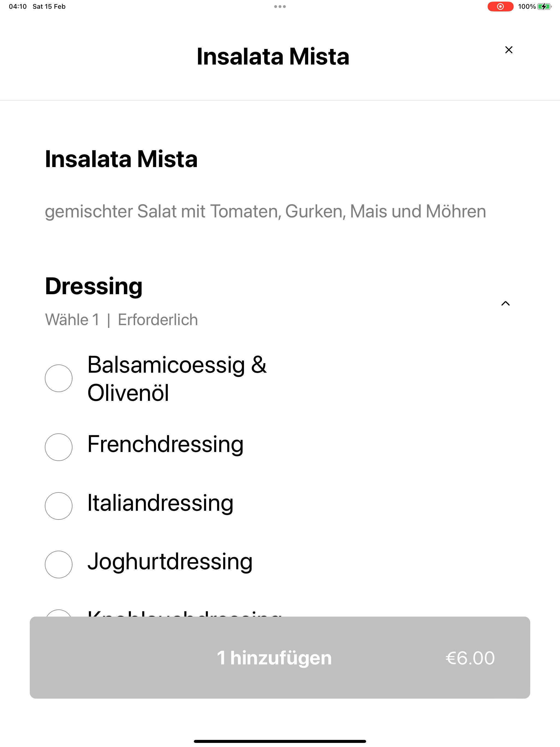
Task: Tap the home indicator bar at bottom
Action: click(x=280, y=741)
